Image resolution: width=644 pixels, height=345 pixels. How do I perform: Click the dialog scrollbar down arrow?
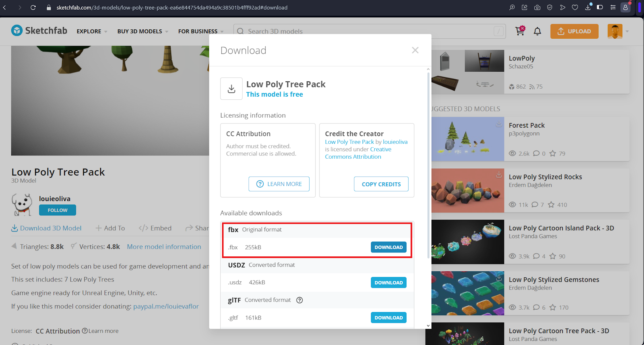[428, 325]
